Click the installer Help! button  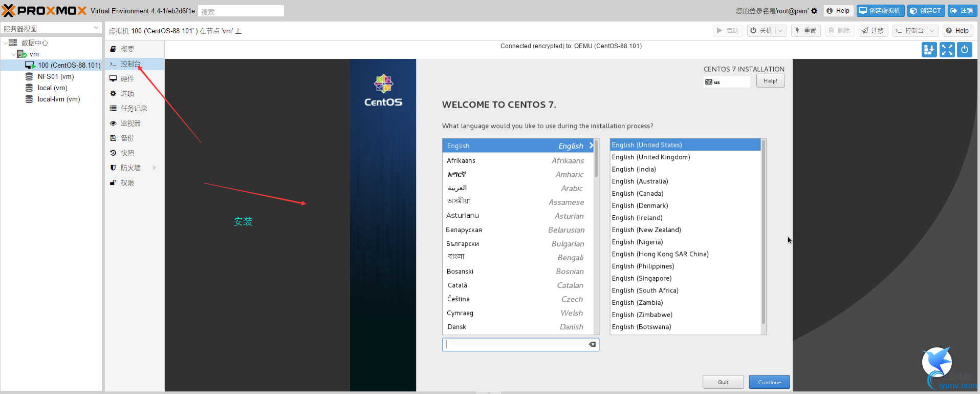tap(770, 81)
